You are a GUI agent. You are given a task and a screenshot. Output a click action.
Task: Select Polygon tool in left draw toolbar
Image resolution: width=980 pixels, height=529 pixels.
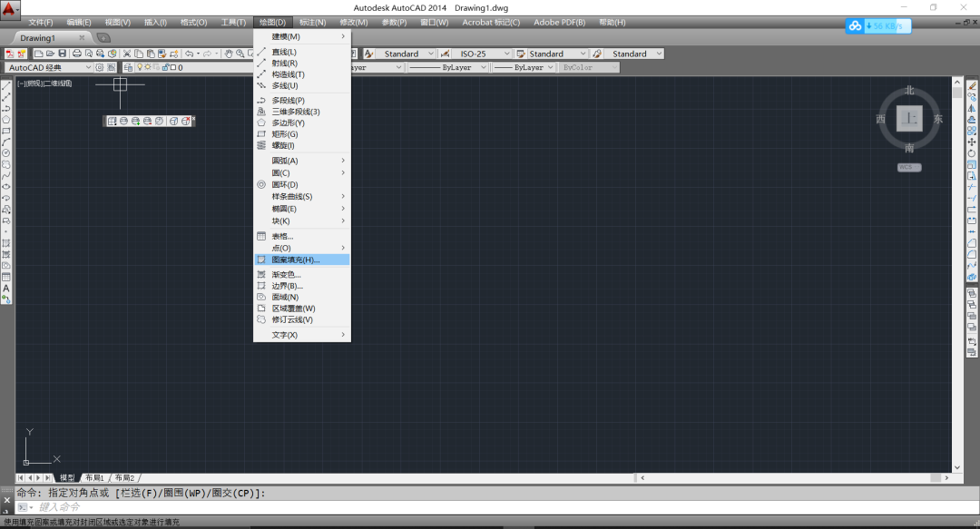click(6, 120)
